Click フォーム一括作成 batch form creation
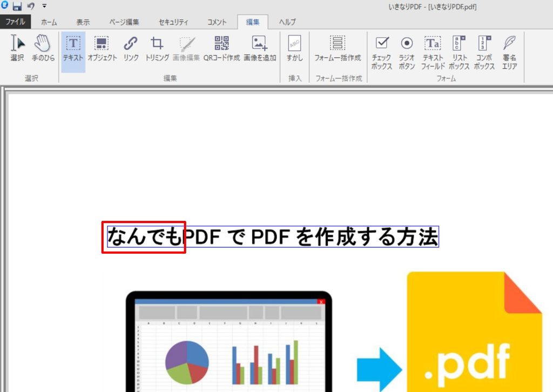 (338, 48)
